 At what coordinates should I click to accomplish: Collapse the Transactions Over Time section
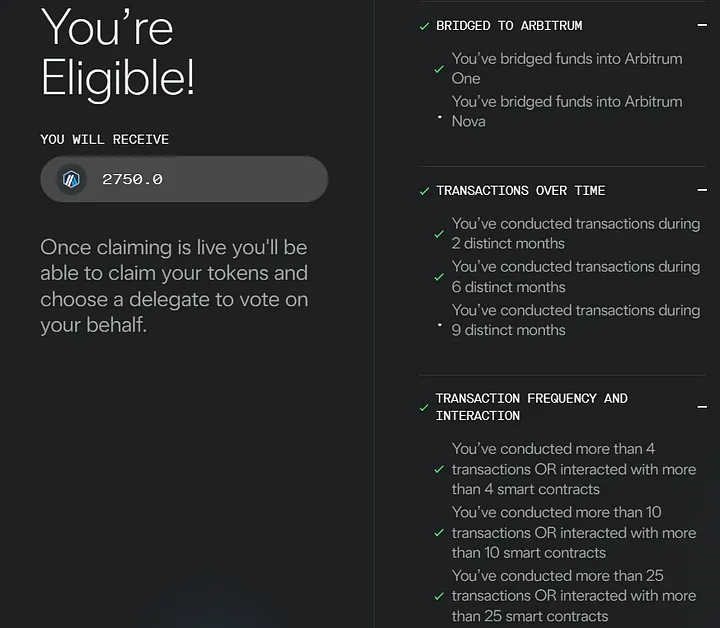click(x=702, y=190)
